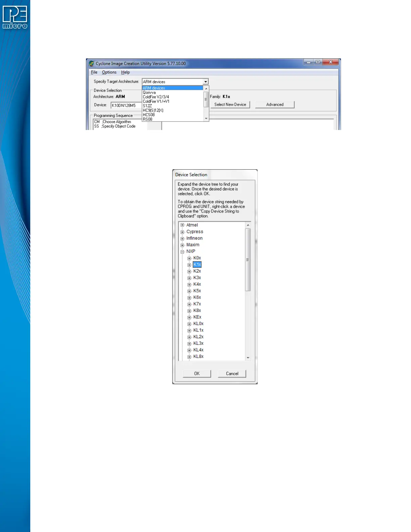Click the device tree scroll-up arrow
The image size is (411, 532).
tap(248, 225)
